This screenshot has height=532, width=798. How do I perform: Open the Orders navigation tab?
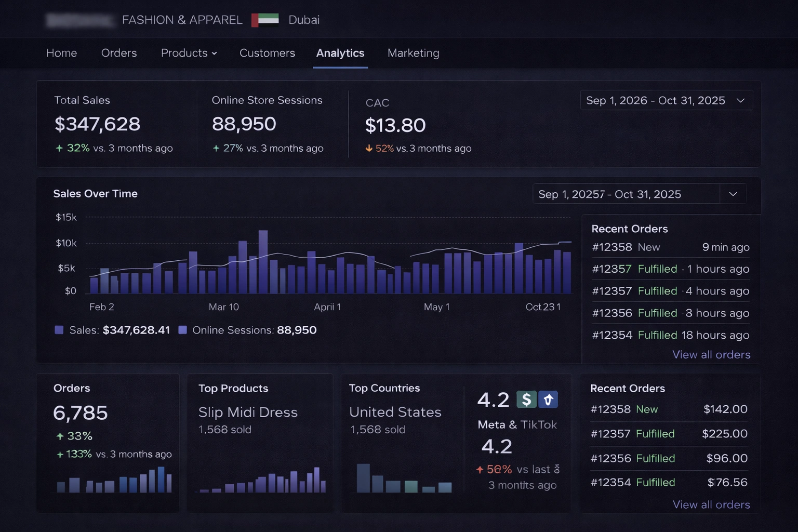tap(119, 53)
